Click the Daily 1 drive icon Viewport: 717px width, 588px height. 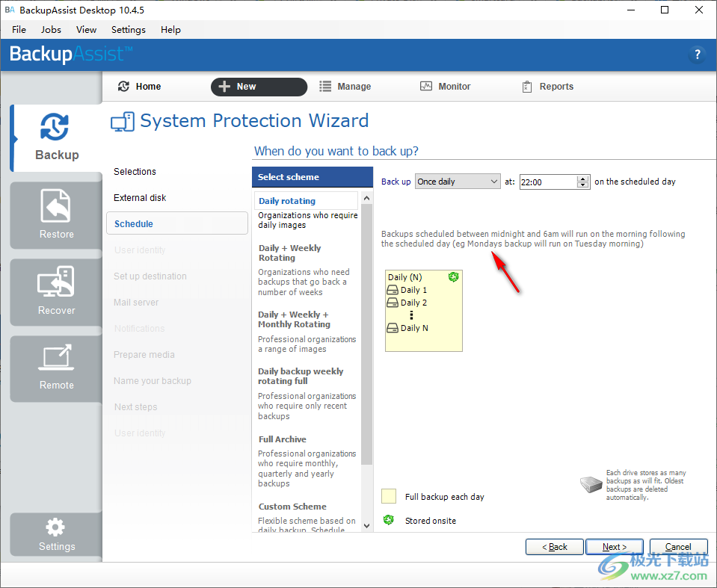(x=393, y=290)
